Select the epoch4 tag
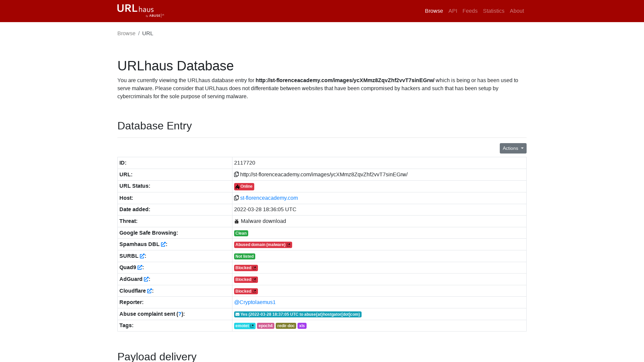 click(x=266, y=326)
